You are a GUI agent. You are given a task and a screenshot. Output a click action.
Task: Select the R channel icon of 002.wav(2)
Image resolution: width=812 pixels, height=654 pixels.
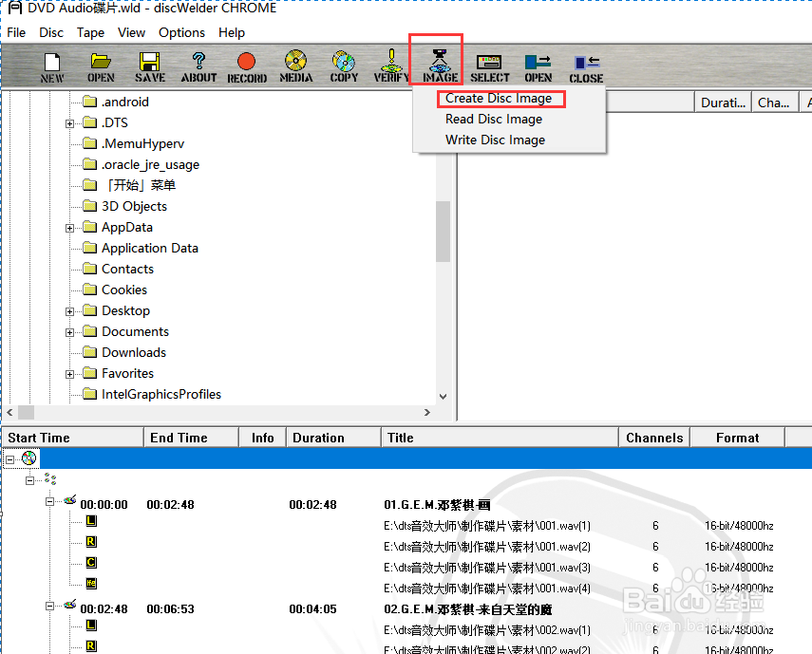pyautogui.click(x=91, y=645)
